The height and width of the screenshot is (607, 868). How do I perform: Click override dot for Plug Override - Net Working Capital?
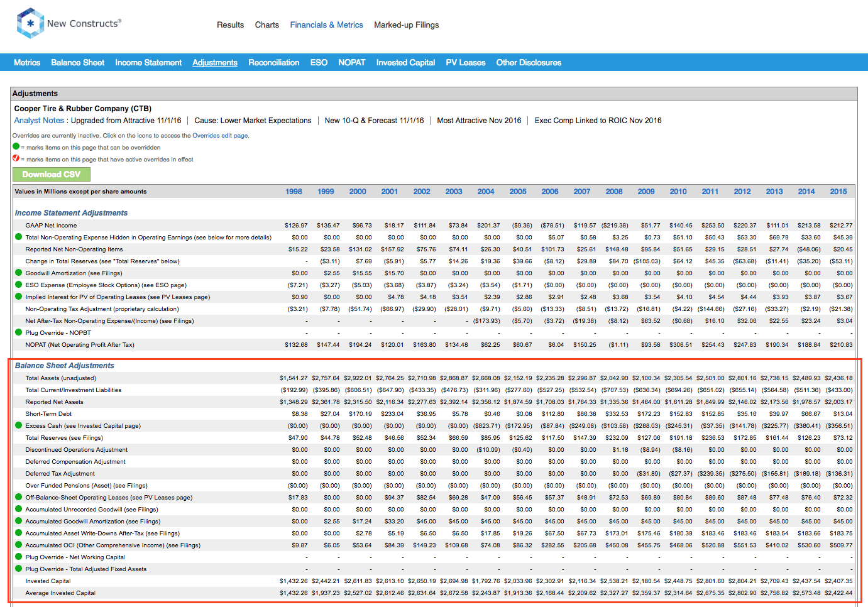coord(18,557)
